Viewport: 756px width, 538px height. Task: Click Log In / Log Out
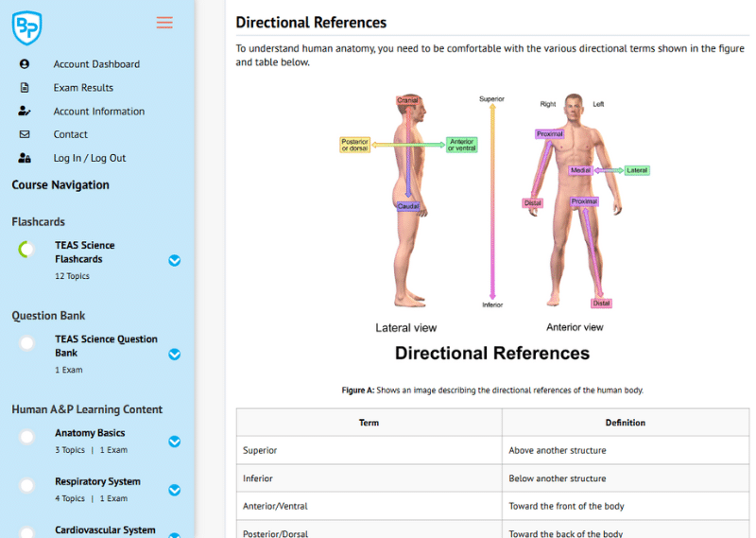coord(90,158)
